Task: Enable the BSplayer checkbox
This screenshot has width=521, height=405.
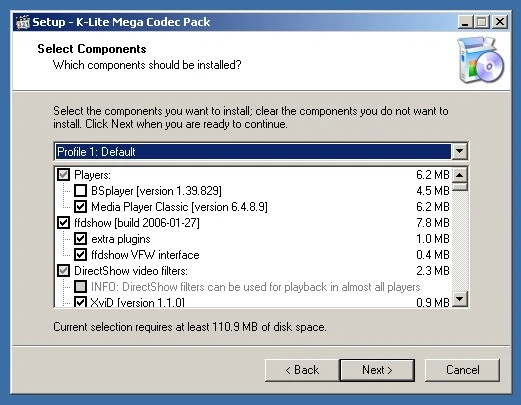Action: click(80, 191)
